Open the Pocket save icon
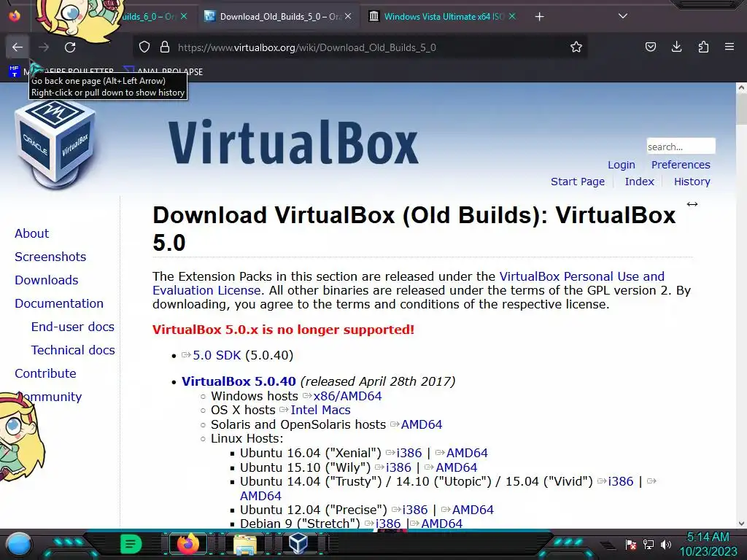The image size is (747, 560). [650, 47]
